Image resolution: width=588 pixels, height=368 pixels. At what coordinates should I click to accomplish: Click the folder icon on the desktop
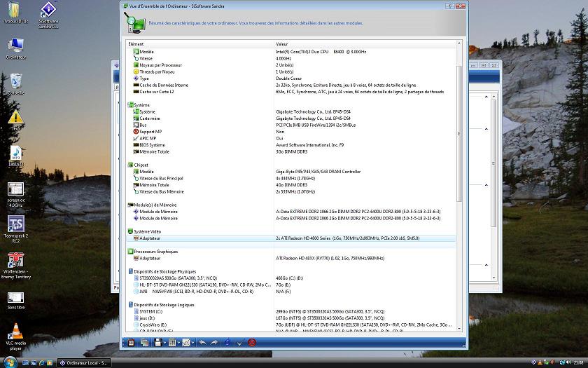click(x=15, y=13)
